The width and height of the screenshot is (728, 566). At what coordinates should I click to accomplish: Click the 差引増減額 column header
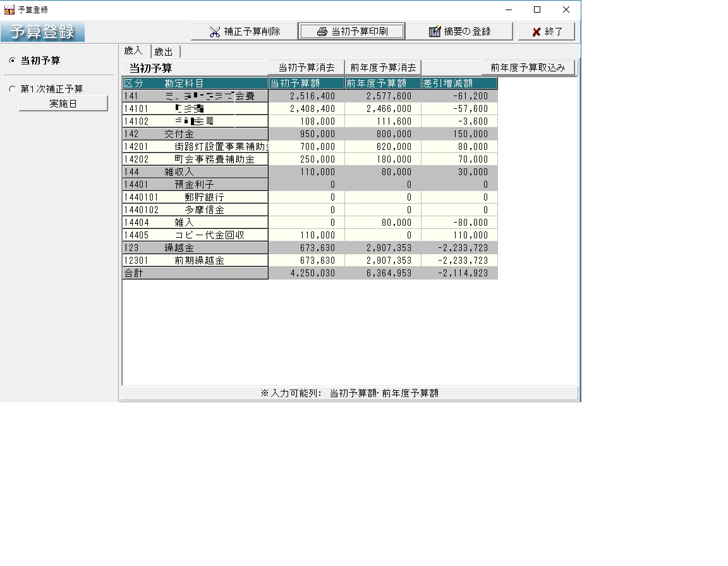coord(459,83)
